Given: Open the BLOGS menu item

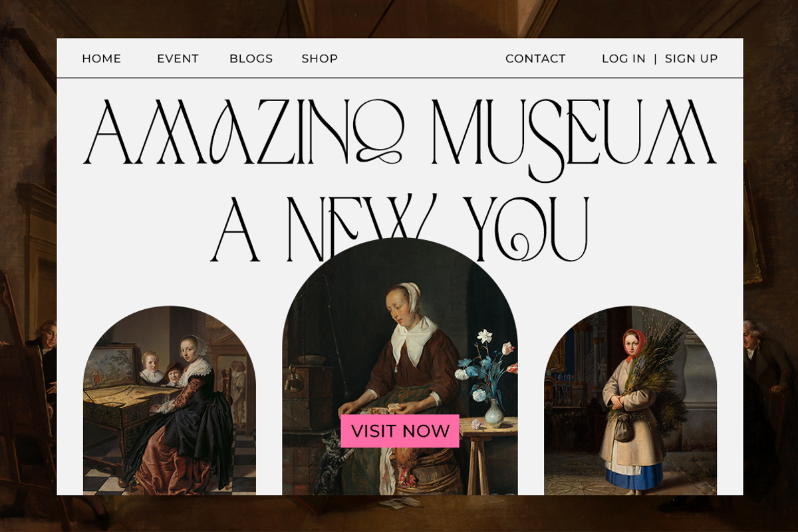Looking at the screenshot, I should 251,59.
